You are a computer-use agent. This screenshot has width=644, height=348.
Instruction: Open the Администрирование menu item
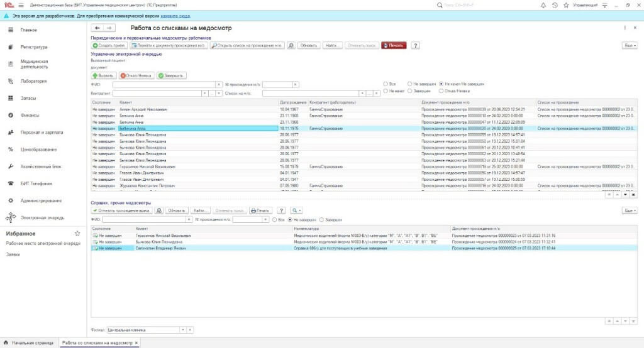pyautogui.click(x=41, y=201)
